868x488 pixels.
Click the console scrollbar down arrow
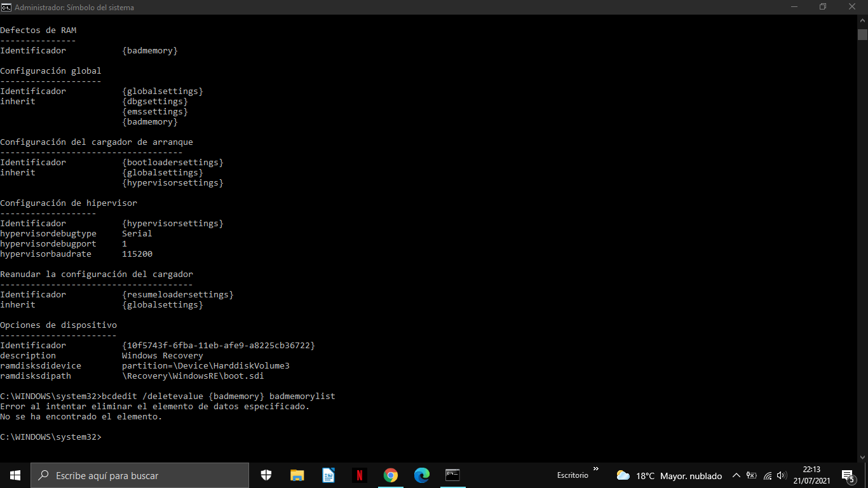pos(862,457)
